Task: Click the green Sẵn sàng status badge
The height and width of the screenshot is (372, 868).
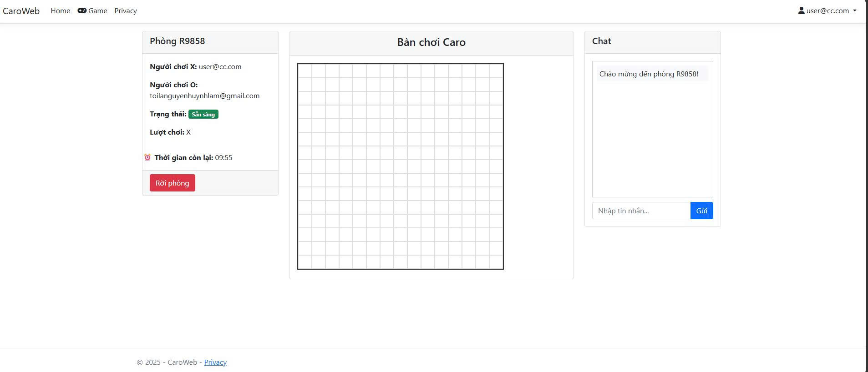Action: (x=203, y=114)
